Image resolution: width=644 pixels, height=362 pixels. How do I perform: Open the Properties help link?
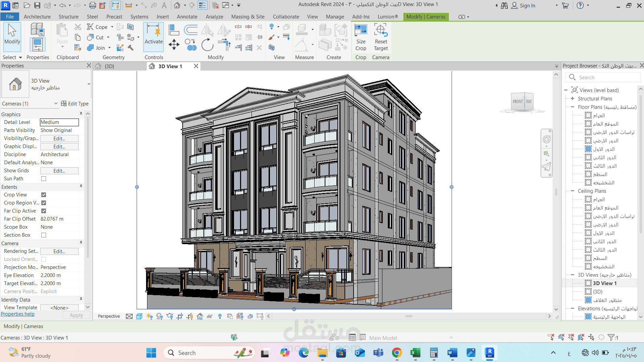tap(17, 314)
